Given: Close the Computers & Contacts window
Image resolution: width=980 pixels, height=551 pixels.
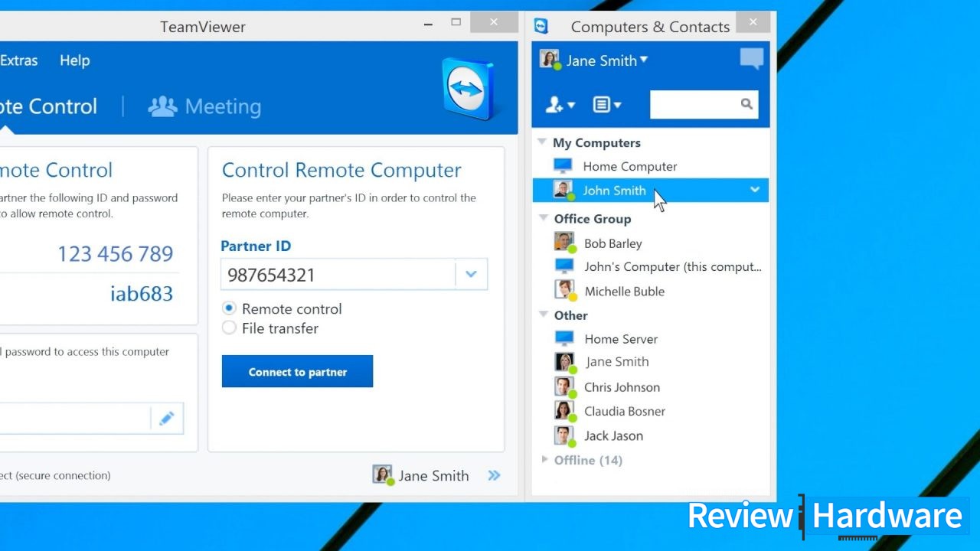Looking at the screenshot, I should point(753,22).
